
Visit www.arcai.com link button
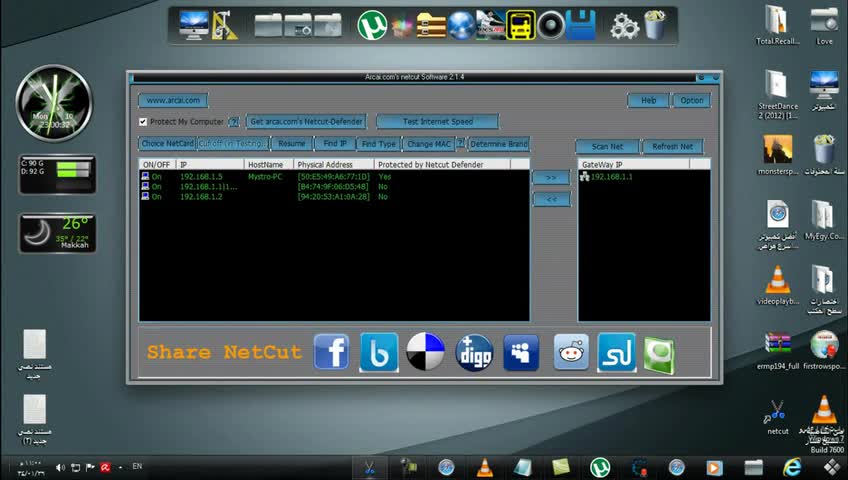point(173,100)
